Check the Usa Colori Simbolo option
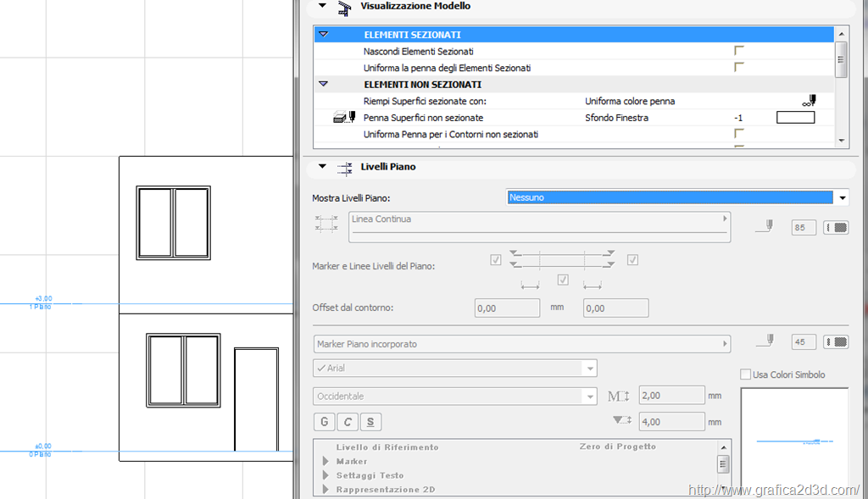 coord(746,374)
